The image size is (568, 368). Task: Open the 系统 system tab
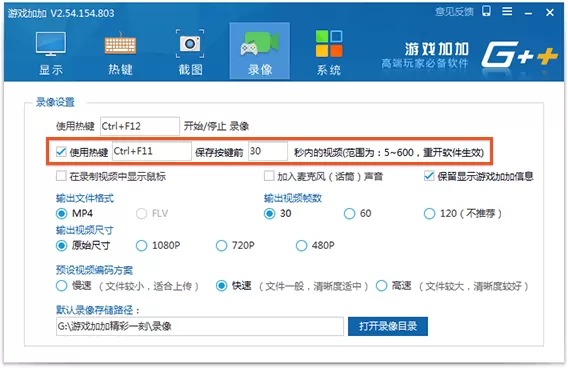coord(329,52)
